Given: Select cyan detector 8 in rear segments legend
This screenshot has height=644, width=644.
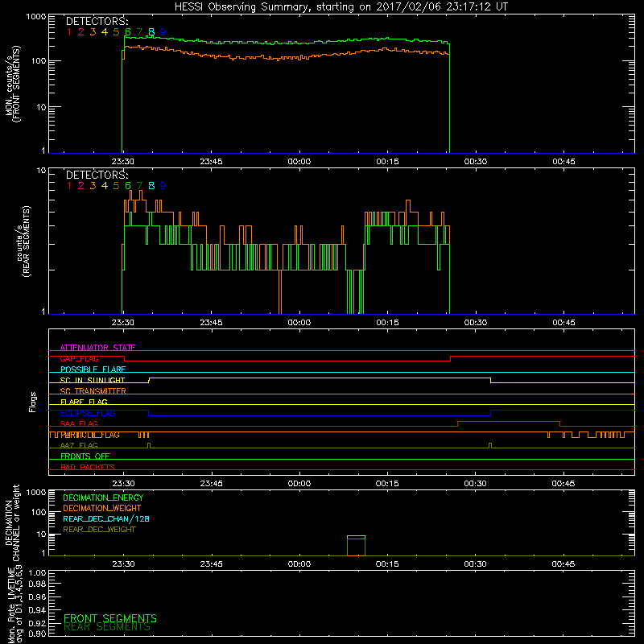Looking at the screenshot, I should [x=151, y=186].
